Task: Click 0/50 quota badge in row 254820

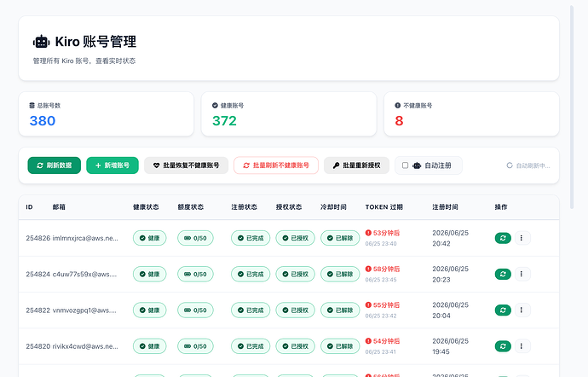Action: [x=195, y=346]
